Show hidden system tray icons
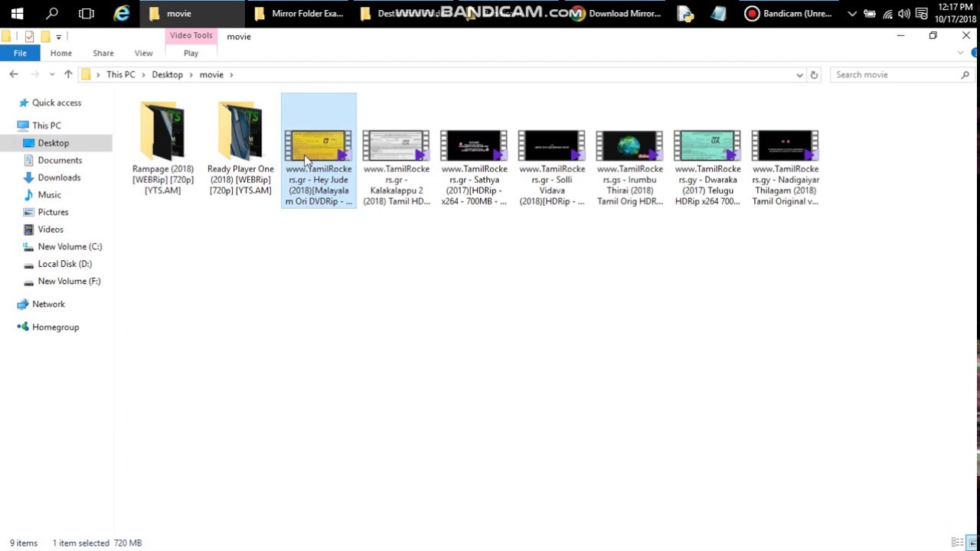The image size is (980, 551). click(851, 14)
